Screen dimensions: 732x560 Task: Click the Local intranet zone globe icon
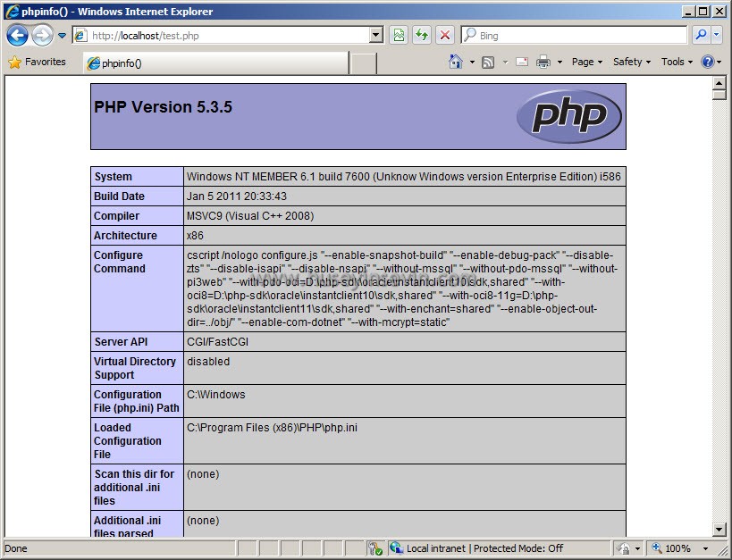point(396,547)
